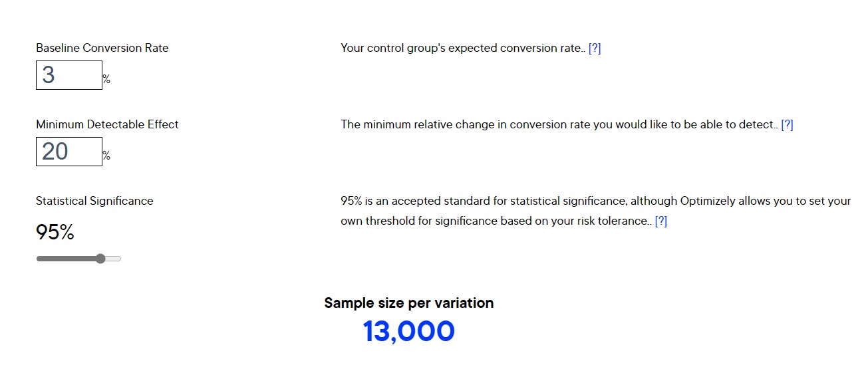This screenshot has width=868, height=387.
Task: Click the 13,000 sample size result
Action: pyautogui.click(x=408, y=331)
